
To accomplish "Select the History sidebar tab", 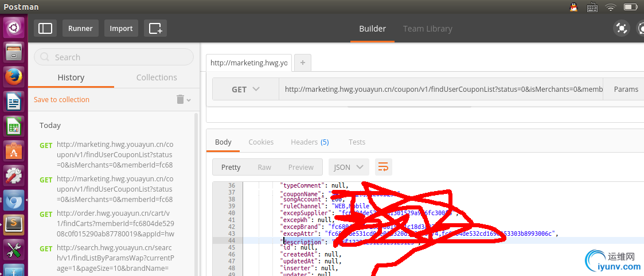I will pos(71,77).
